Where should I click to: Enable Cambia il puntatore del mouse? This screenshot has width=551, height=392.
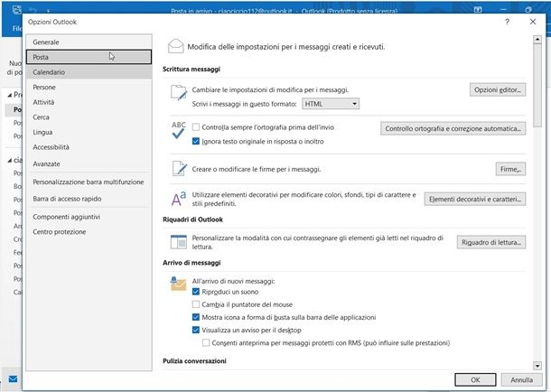click(x=196, y=304)
